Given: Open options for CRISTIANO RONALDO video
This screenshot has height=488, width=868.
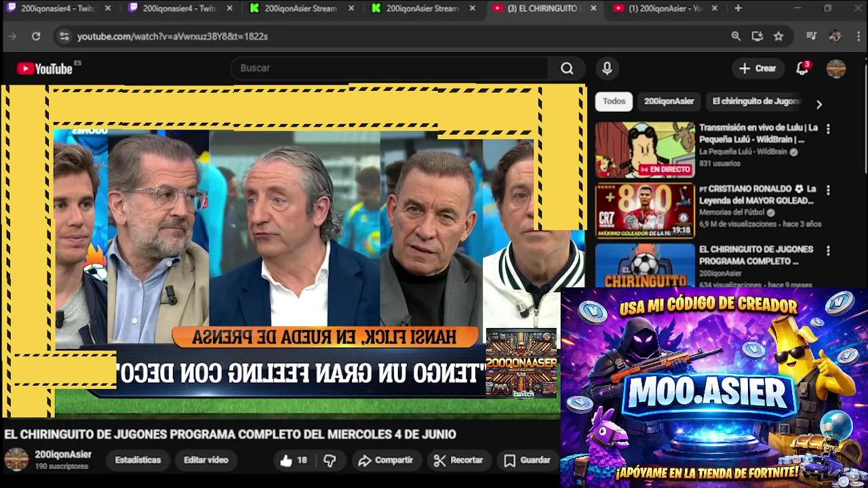Looking at the screenshot, I should (x=827, y=190).
